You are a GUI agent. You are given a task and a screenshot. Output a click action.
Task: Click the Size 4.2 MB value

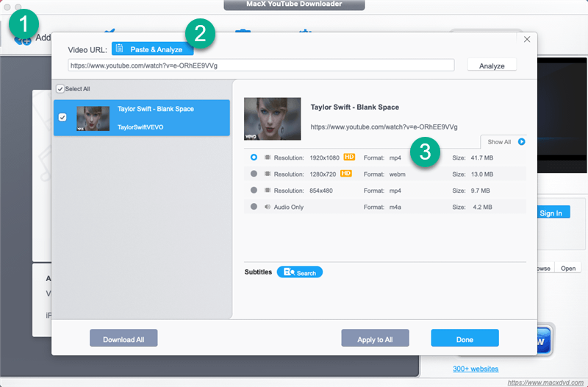(x=482, y=207)
